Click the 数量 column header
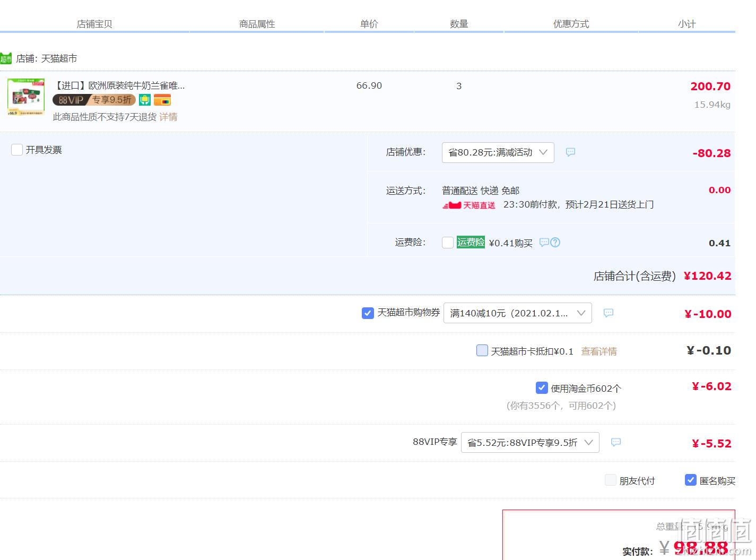 click(459, 24)
